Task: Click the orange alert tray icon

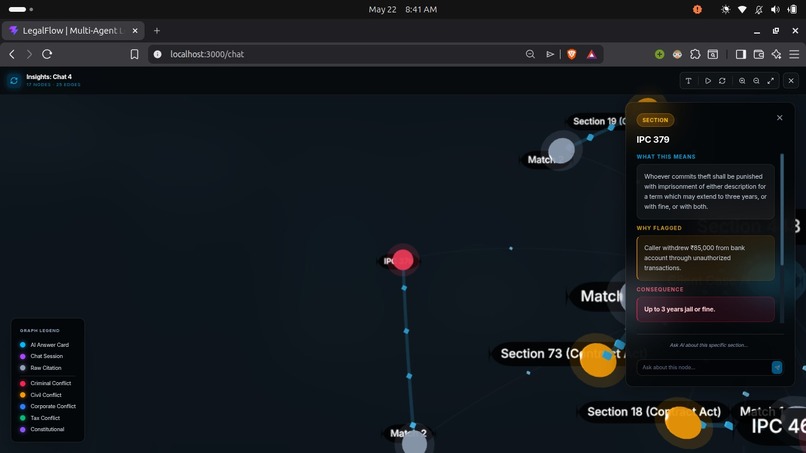Action: [697, 9]
